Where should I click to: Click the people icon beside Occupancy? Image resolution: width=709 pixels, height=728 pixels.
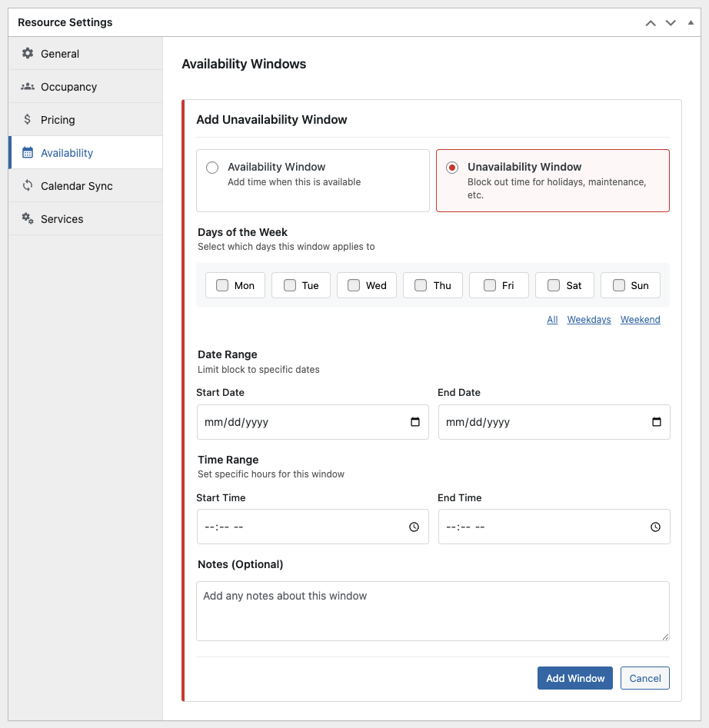(x=28, y=87)
